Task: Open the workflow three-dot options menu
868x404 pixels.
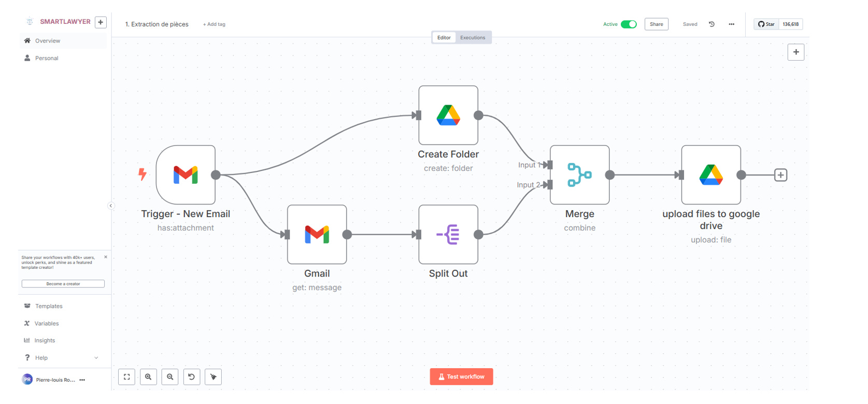Action: click(731, 24)
